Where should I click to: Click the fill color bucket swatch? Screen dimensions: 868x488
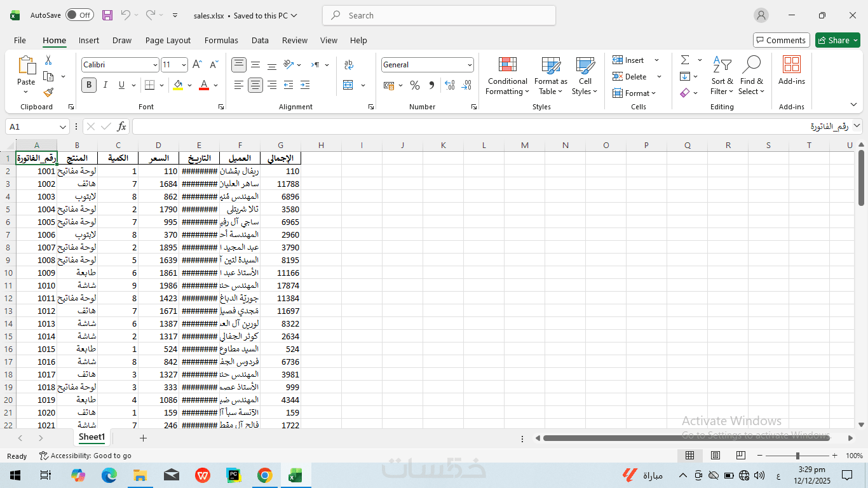178,85
